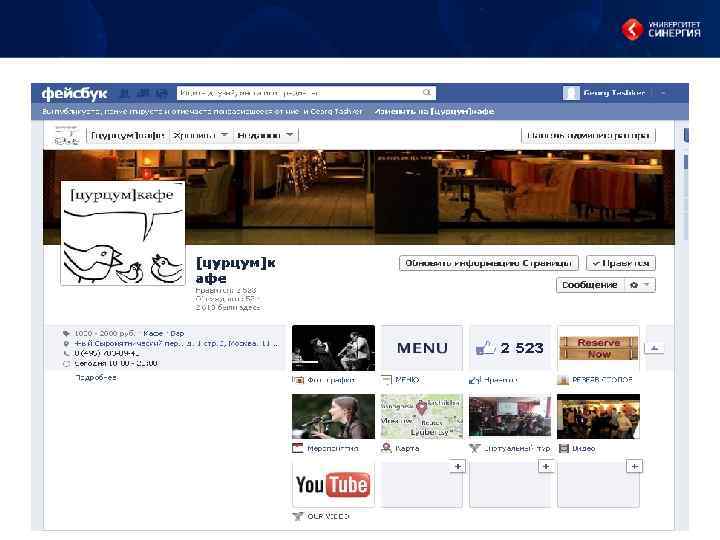Click the virtual tour icon
Viewport: 720px width, 540px height.
pyautogui.click(x=474, y=448)
